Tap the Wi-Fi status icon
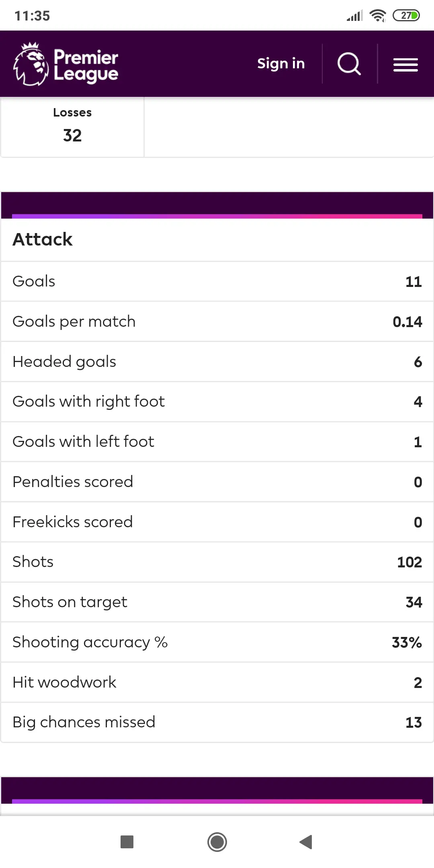The width and height of the screenshot is (434, 868). (x=377, y=16)
